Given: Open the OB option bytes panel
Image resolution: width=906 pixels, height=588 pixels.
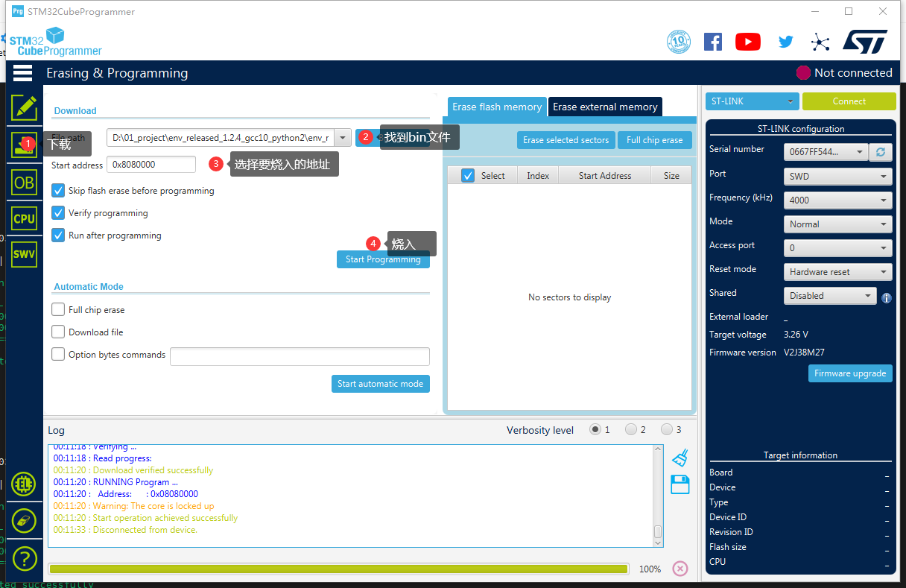Looking at the screenshot, I should [x=24, y=182].
